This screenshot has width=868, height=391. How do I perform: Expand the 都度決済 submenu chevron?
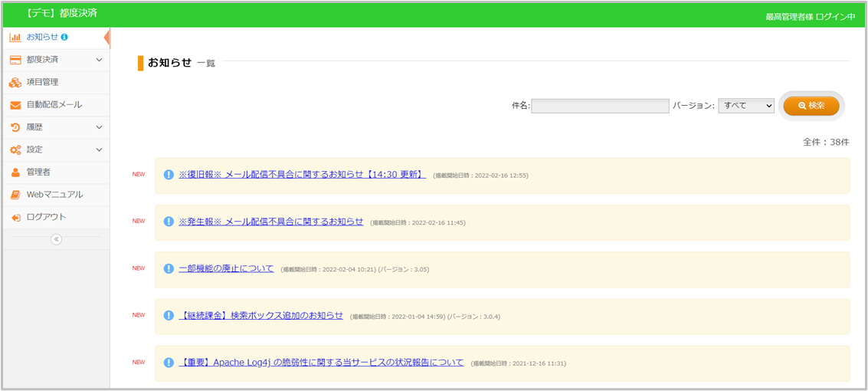pyautogui.click(x=99, y=60)
